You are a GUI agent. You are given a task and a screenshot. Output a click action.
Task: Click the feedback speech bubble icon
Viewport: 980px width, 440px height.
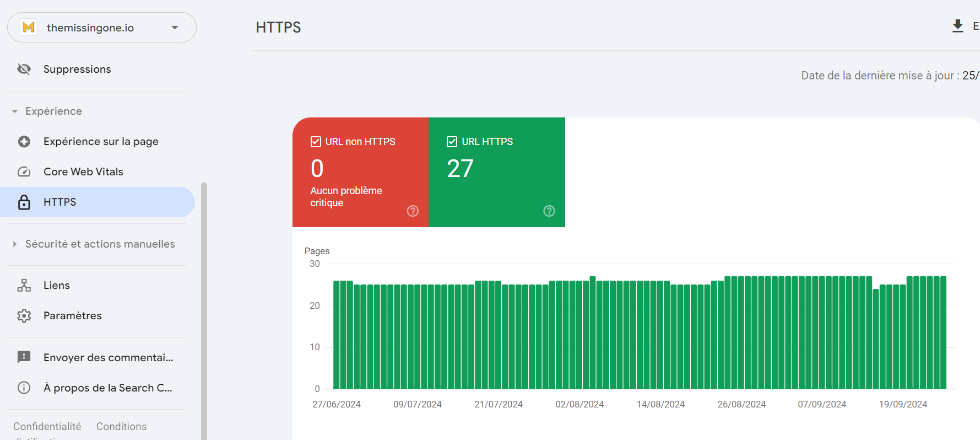pyautogui.click(x=24, y=357)
